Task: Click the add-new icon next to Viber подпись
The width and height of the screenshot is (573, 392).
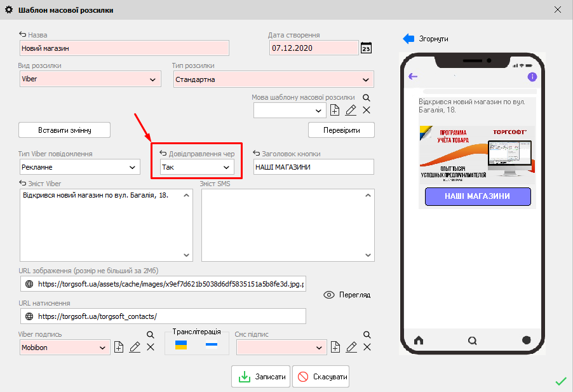Action: point(119,347)
